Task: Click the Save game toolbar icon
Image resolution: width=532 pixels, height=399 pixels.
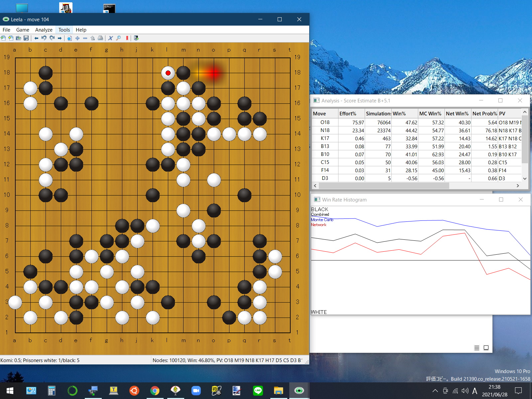Action: [26, 38]
